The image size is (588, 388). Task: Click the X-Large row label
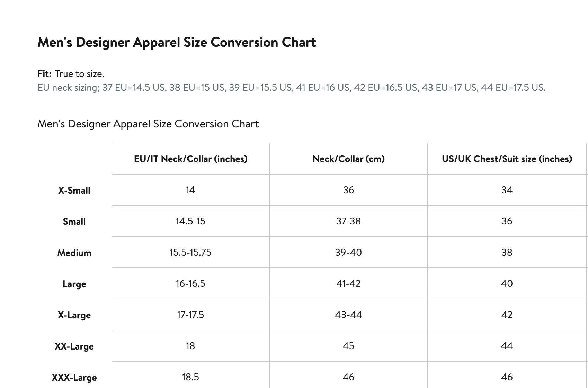tap(74, 315)
